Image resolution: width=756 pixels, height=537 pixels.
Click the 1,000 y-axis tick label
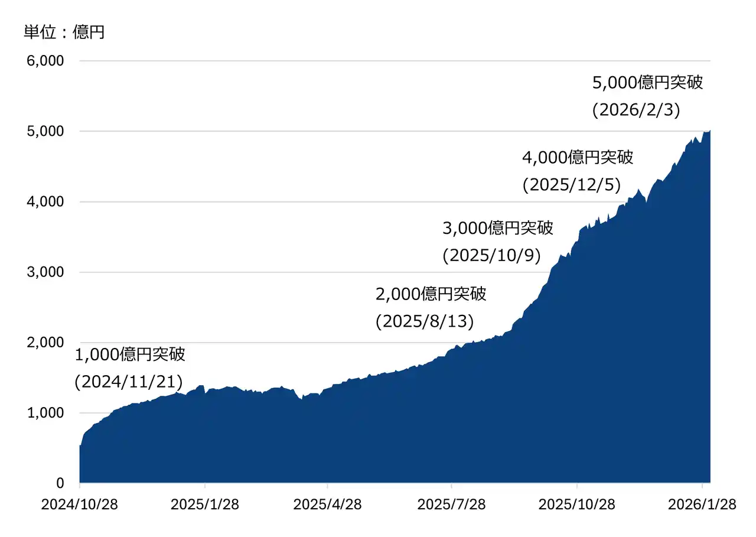[x=45, y=413]
